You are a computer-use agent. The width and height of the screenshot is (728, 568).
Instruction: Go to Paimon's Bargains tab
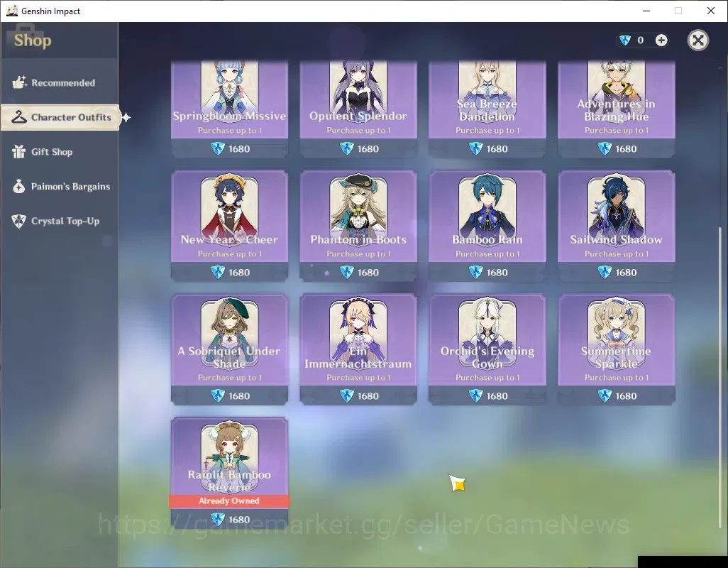tap(59, 186)
